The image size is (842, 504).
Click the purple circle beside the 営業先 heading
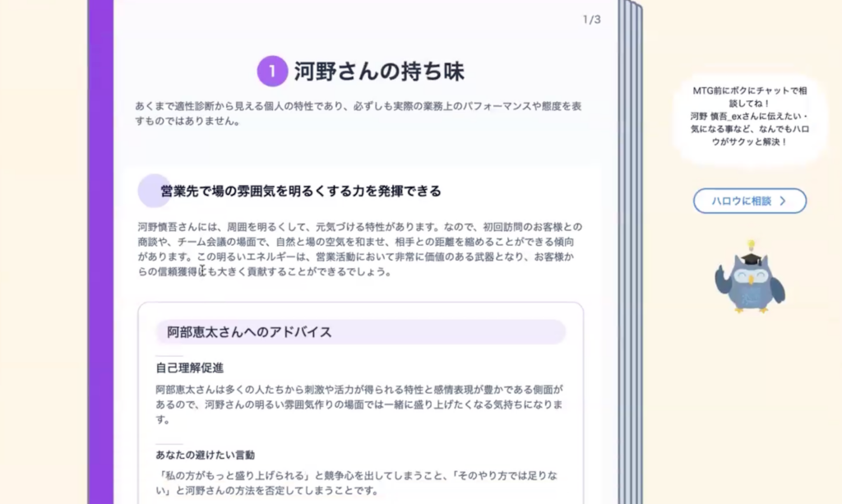point(152,190)
